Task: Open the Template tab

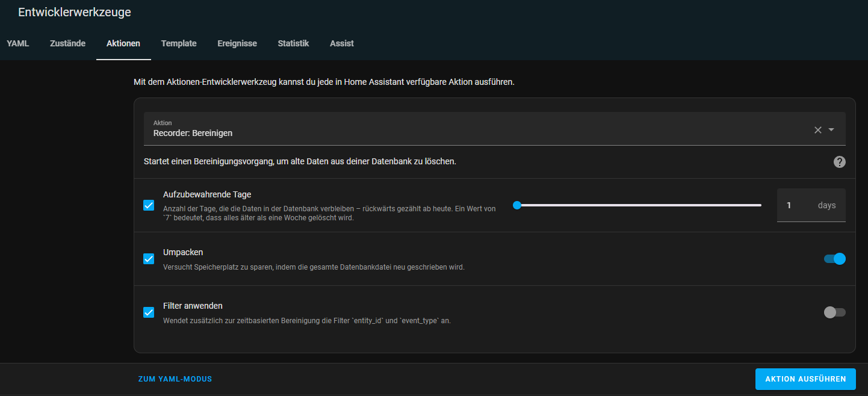Action: click(x=179, y=43)
